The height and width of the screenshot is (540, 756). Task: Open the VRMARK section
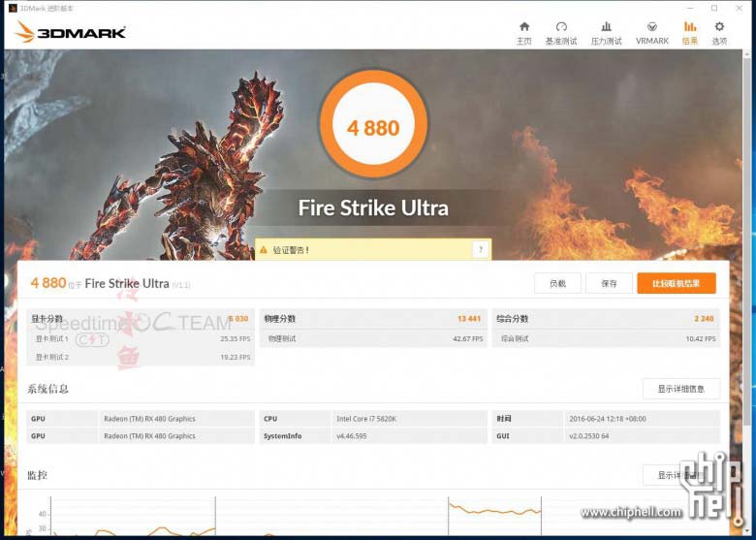click(652, 33)
